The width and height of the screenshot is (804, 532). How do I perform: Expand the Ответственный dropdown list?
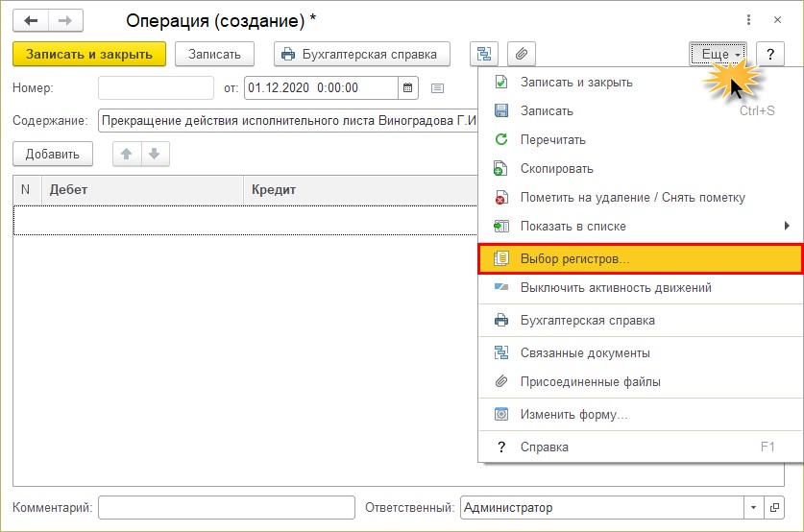pyautogui.click(x=753, y=508)
